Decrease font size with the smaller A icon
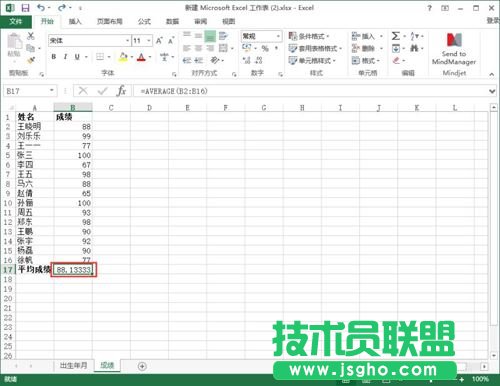This screenshot has height=386, width=500. click(171, 40)
